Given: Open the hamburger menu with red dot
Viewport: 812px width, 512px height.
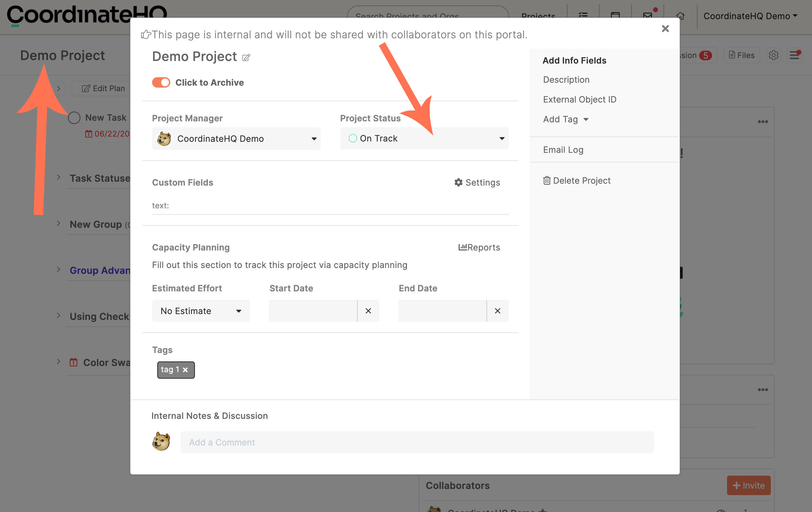Looking at the screenshot, I should (x=794, y=55).
